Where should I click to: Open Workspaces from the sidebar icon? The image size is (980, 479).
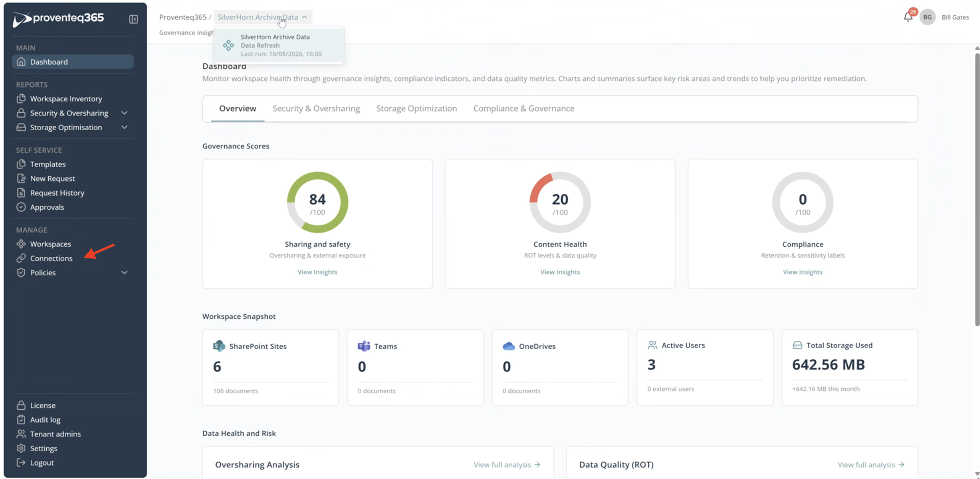click(x=21, y=244)
